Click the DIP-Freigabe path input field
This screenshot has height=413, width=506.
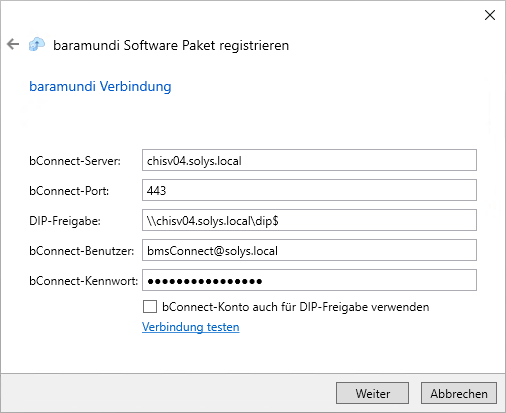tap(309, 220)
